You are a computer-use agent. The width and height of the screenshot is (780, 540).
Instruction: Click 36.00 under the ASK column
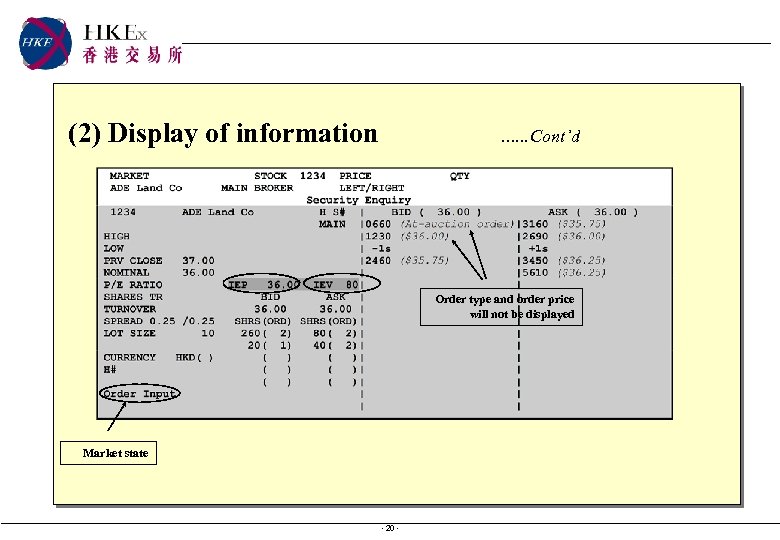(x=335, y=309)
